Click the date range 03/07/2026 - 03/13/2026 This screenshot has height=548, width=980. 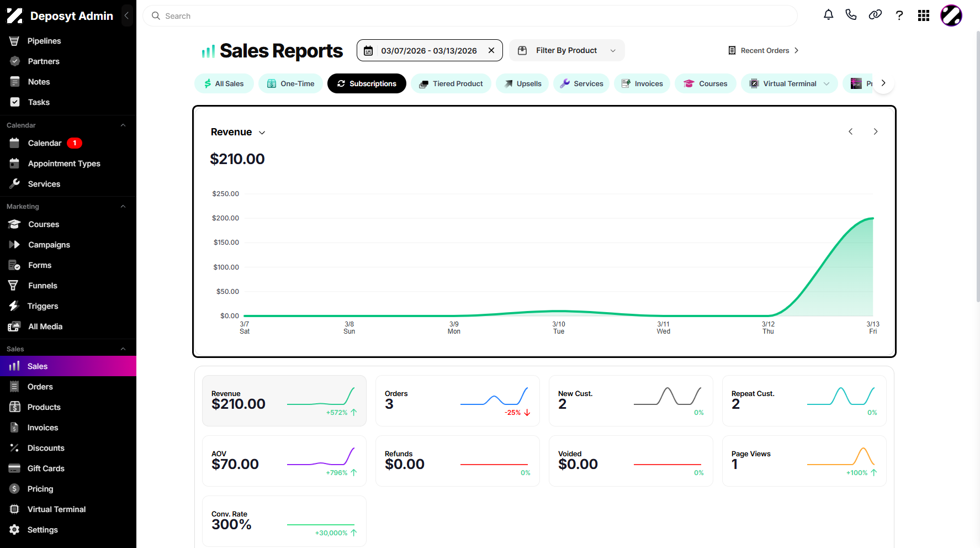click(429, 50)
